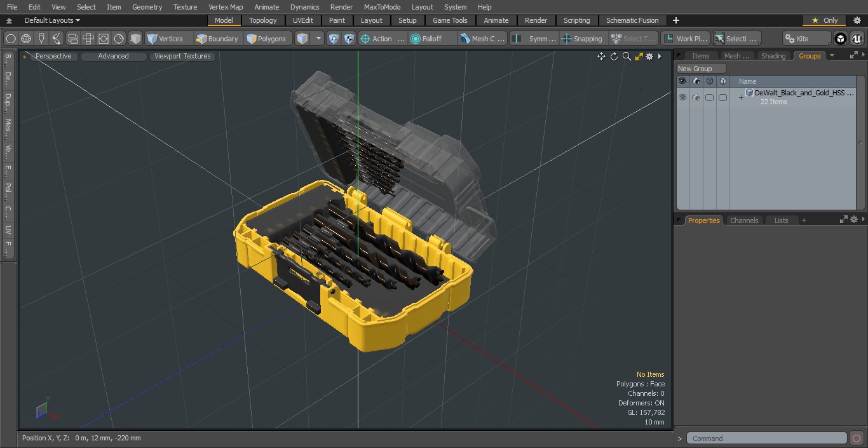Viewport: 868px width, 448px height.
Task: Select the circle selection mode icon
Action: pos(10,39)
